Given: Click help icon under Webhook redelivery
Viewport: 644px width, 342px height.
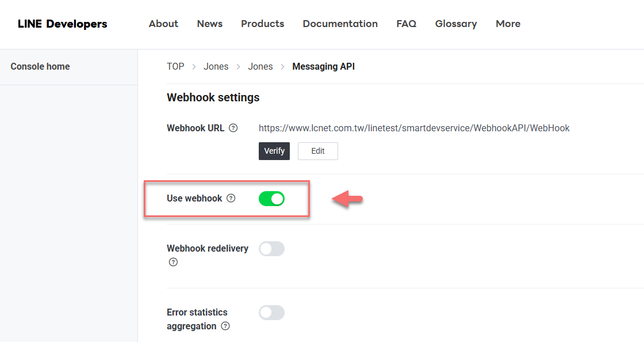Looking at the screenshot, I should pos(173,262).
